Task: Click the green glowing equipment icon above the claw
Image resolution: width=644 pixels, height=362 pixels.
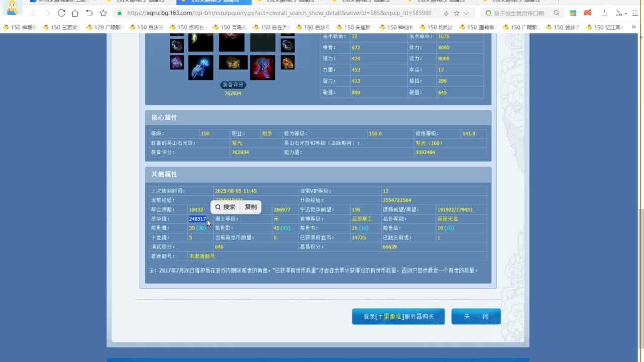Action: [x=201, y=43]
